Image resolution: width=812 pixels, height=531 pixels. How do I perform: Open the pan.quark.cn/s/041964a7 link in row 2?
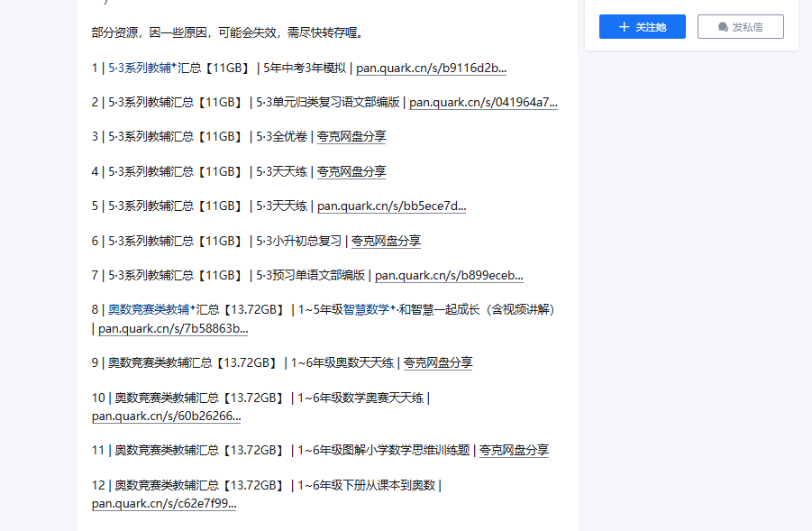point(483,102)
